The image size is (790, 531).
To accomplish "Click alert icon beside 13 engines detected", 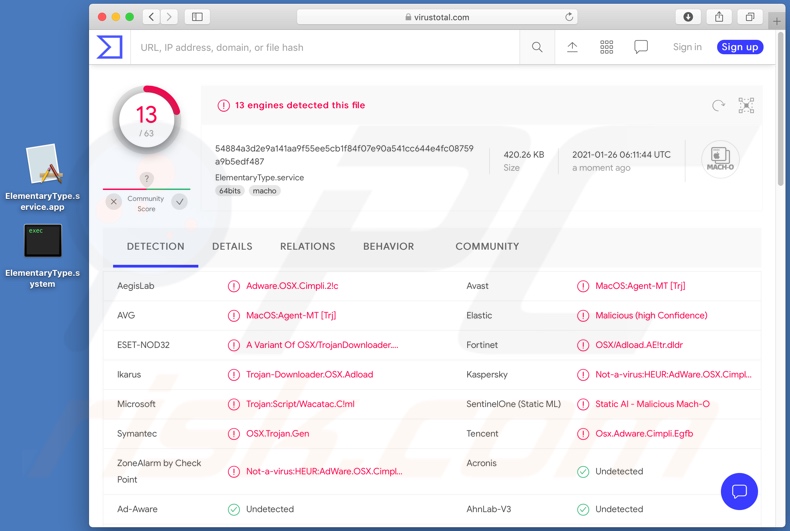I will click(x=223, y=105).
